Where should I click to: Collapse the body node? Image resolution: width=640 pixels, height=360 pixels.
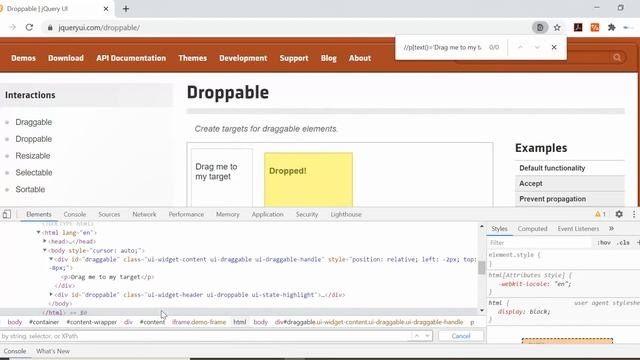[45, 250]
